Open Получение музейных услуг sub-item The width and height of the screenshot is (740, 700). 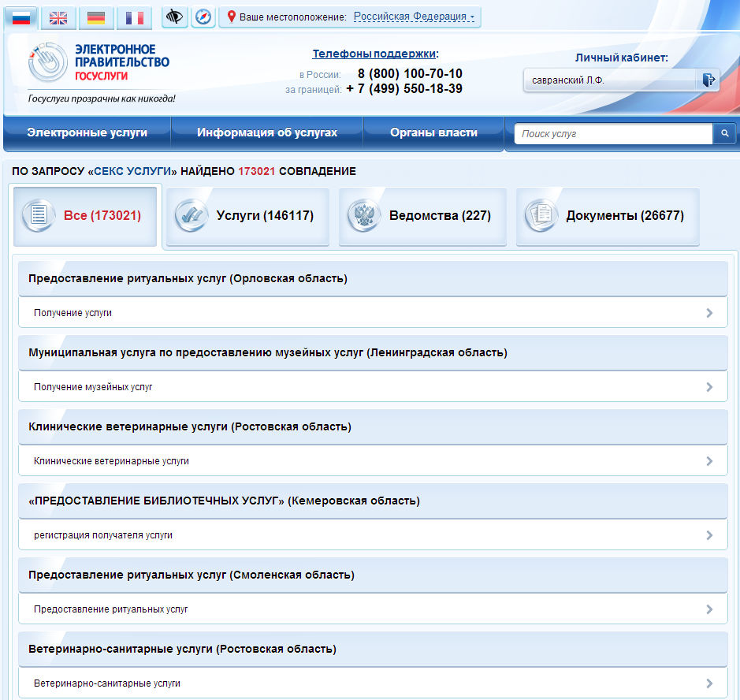pos(93,387)
